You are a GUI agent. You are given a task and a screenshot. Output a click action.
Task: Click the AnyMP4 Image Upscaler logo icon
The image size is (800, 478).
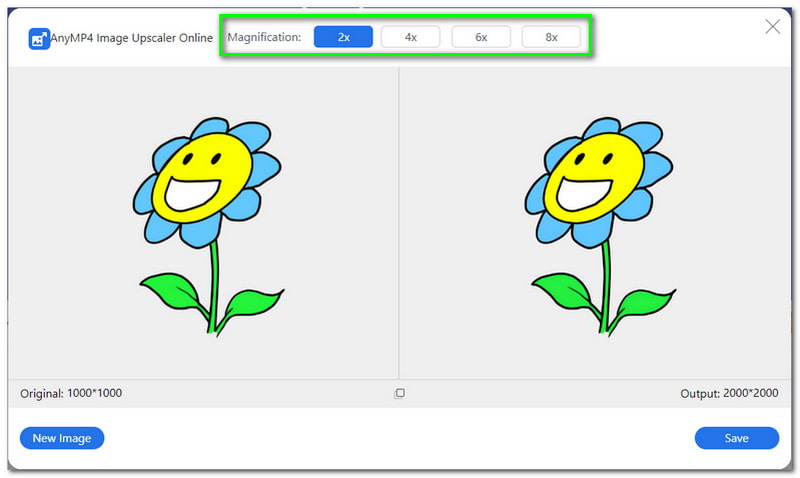(x=39, y=39)
